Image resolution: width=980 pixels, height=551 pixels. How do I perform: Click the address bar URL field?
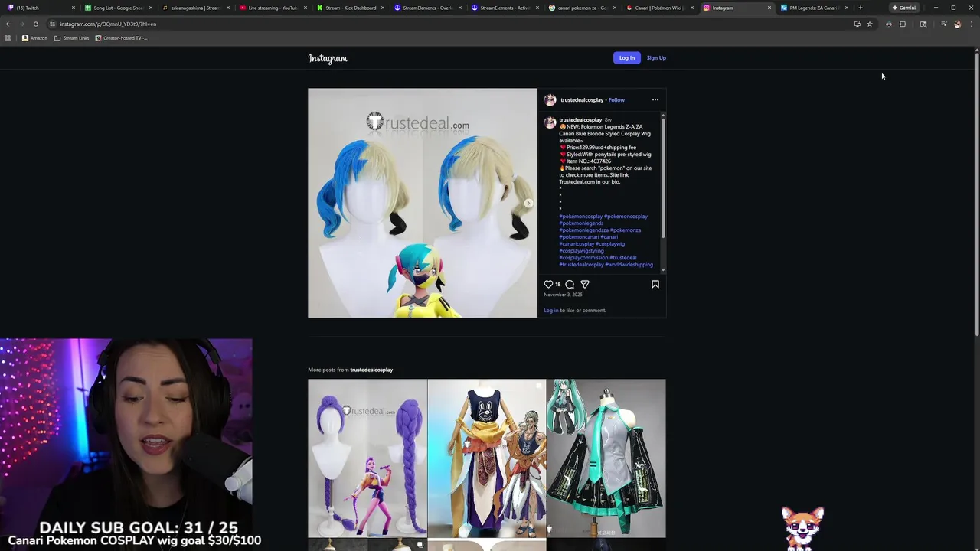point(452,24)
